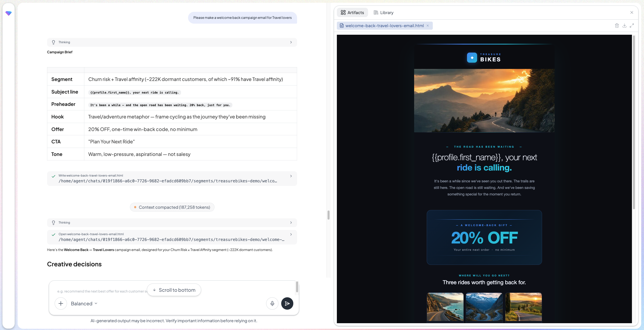The width and height of the screenshot is (644, 330).
Task: Close the Artifacts side panel
Action: (x=632, y=13)
